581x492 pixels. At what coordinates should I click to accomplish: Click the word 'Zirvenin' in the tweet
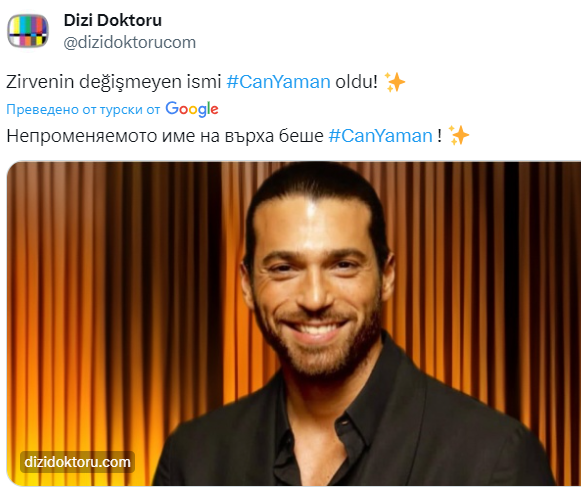[x=40, y=82]
